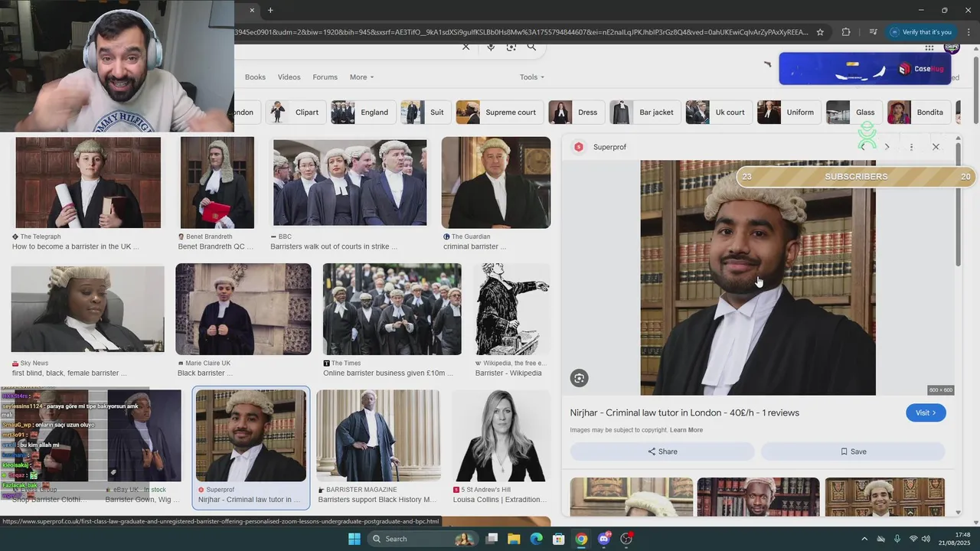This screenshot has width=980, height=551.
Task: Expand the More search filters dropdown
Action: point(361,77)
